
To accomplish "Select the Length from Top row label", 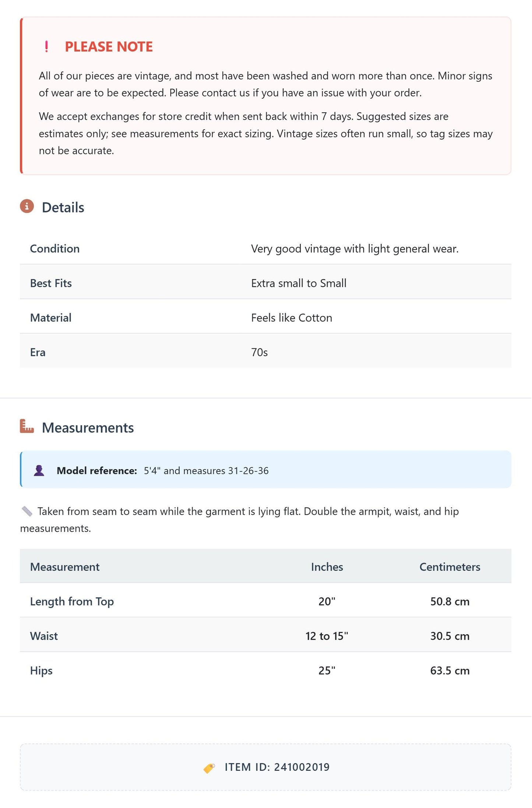I will pos(72,601).
